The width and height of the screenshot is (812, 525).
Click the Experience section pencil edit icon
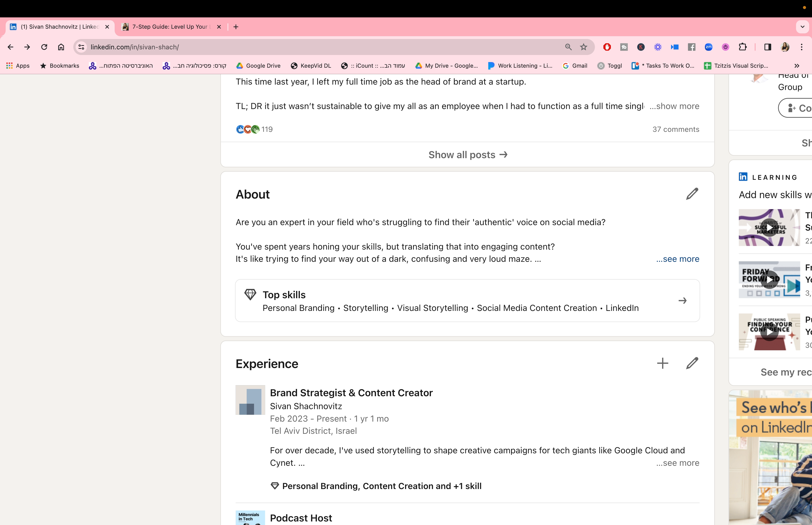tap(692, 363)
